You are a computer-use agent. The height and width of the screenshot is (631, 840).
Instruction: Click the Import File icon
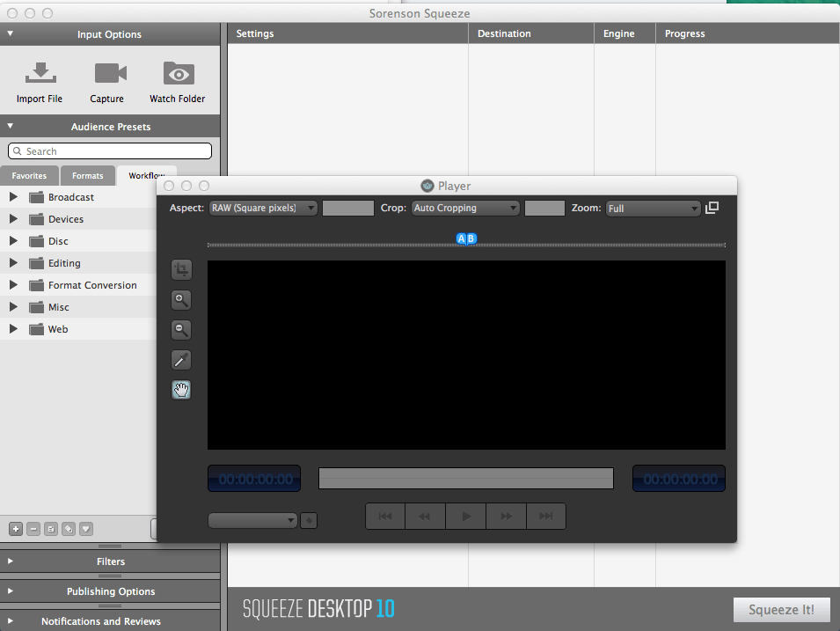tap(40, 73)
